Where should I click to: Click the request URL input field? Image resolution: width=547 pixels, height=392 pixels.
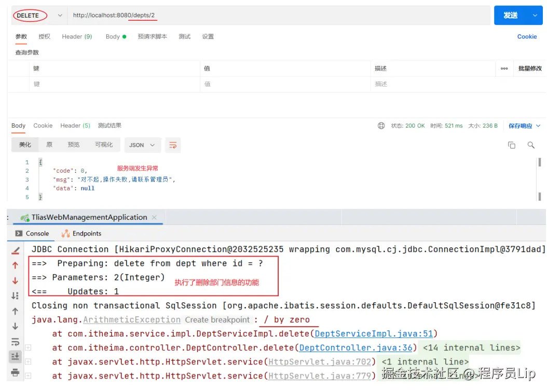pyautogui.click(x=278, y=16)
